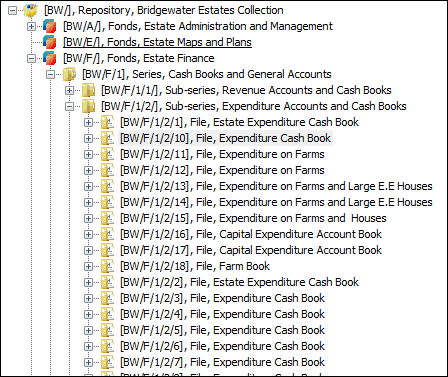
Task: Click the Revenue Accounts sub-series folder icon
Action: (88, 90)
